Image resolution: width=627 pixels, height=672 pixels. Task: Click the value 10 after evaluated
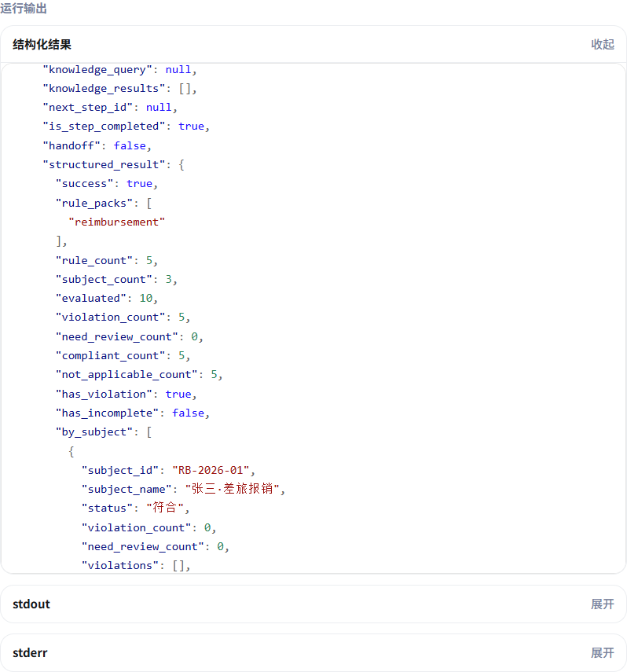click(145, 299)
